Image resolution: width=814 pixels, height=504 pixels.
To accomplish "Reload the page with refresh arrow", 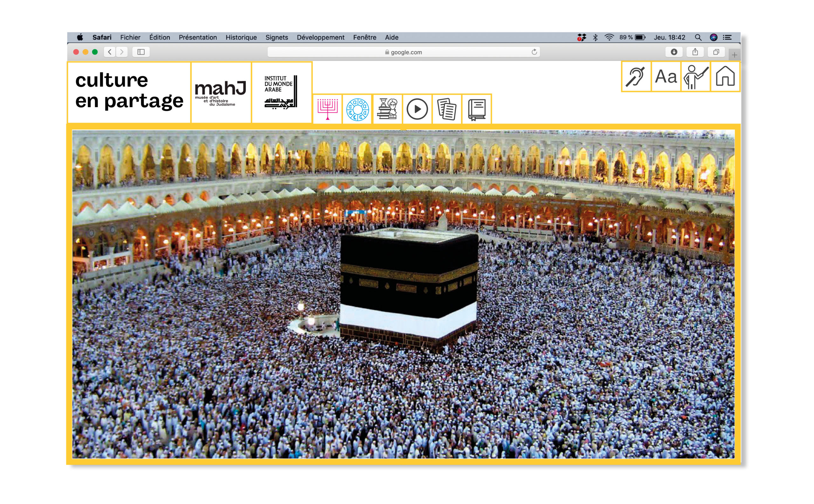I will click(x=534, y=52).
